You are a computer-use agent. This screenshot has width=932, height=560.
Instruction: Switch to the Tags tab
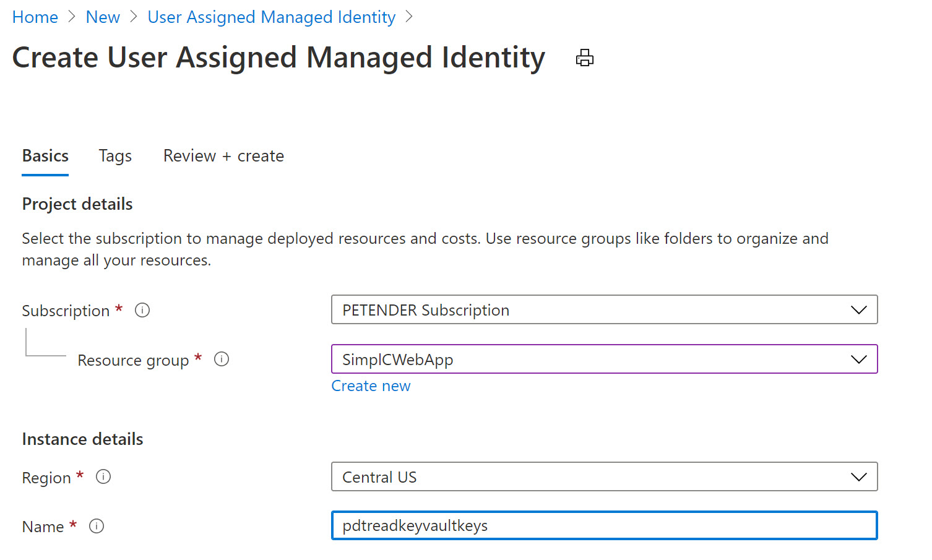pos(115,156)
